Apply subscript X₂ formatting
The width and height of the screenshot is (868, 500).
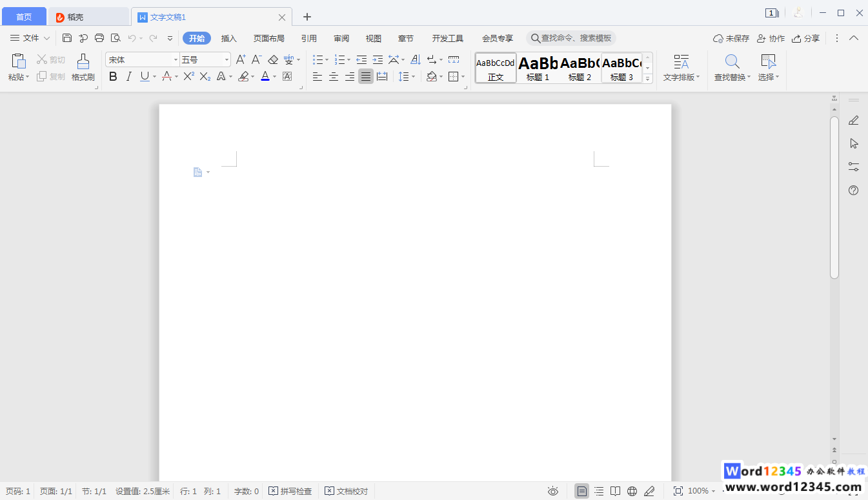click(205, 76)
